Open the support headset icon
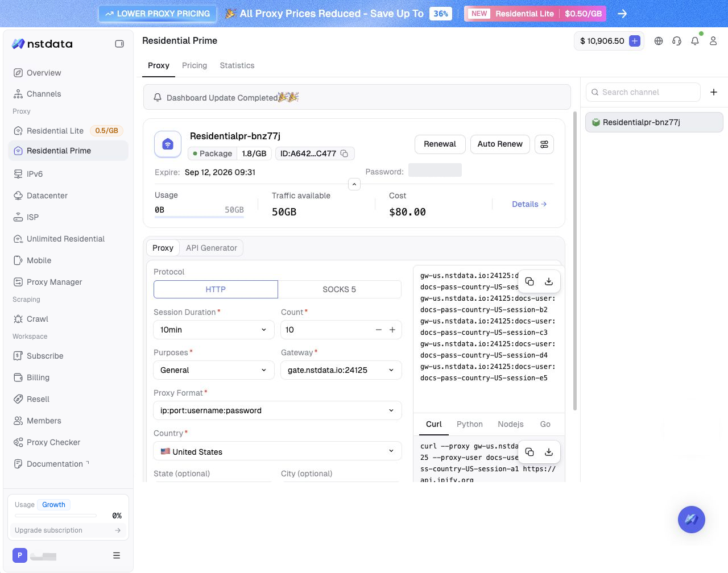 tap(677, 41)
